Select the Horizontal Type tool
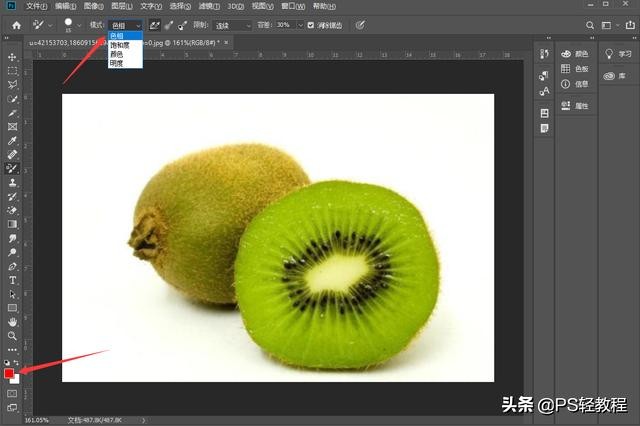Screen dimensions: 640x426 click(12, 280)
